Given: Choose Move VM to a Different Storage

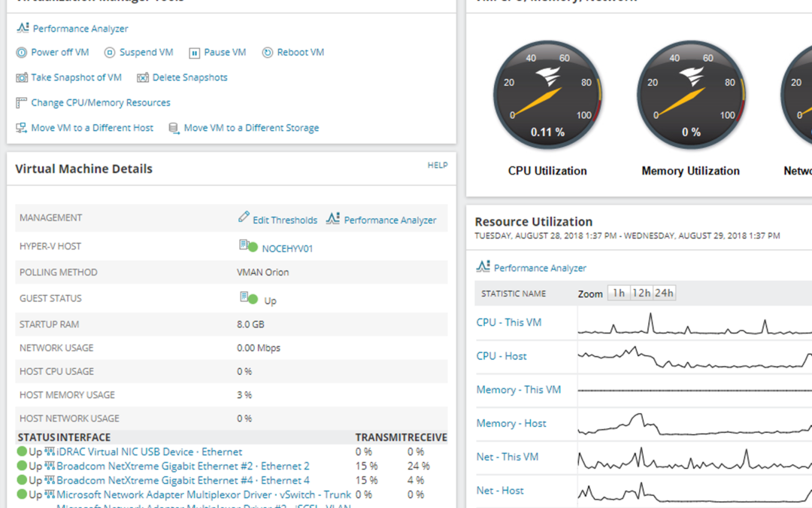Looking at the screenshot, I should tap(251, 128).
